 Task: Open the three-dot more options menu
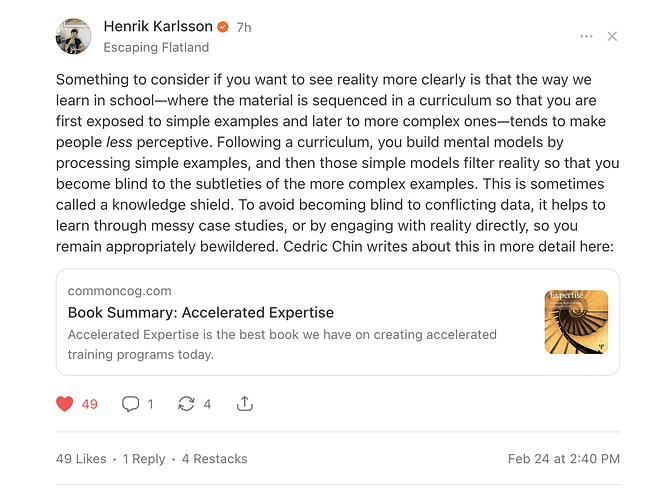(586, 37)
